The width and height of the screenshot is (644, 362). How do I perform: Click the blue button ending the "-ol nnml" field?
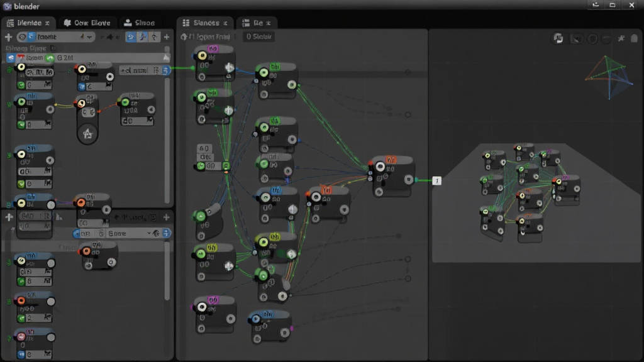click(x=165, y=70)
